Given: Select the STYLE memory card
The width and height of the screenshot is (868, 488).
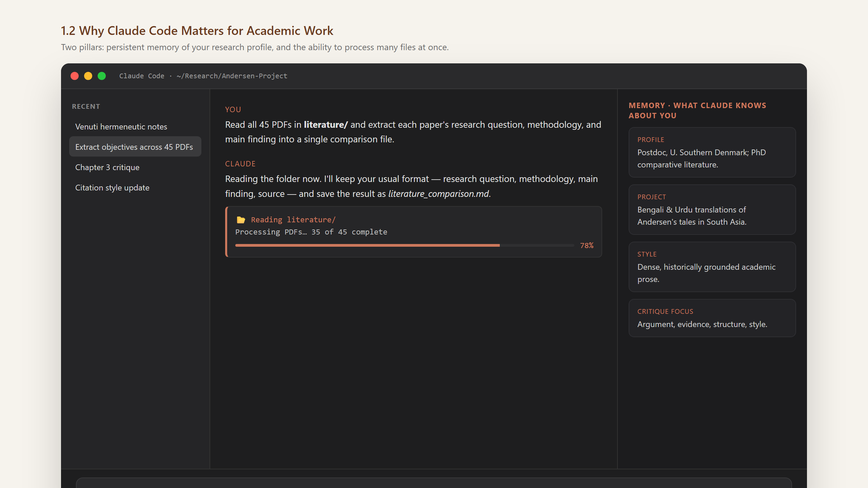Looking at the screenshot, I should [x=712, y=267].
